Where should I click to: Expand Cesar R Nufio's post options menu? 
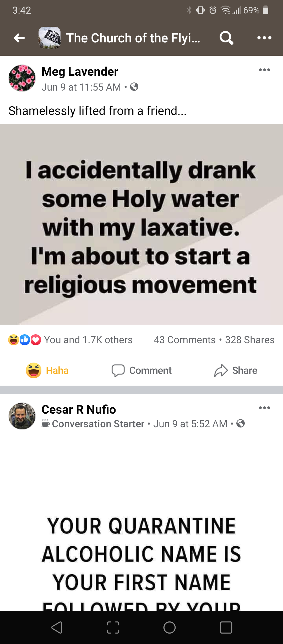[x=264, y=408]
